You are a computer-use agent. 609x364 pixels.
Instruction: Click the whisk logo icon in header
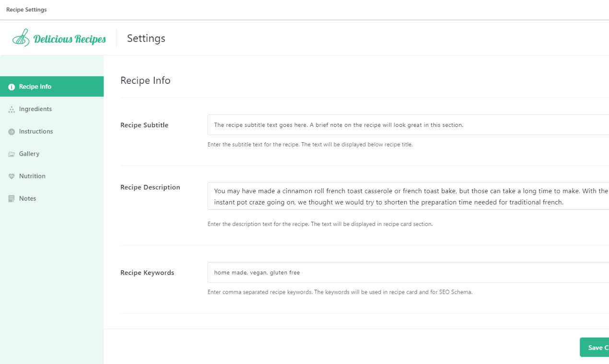(x=21, y=38)
